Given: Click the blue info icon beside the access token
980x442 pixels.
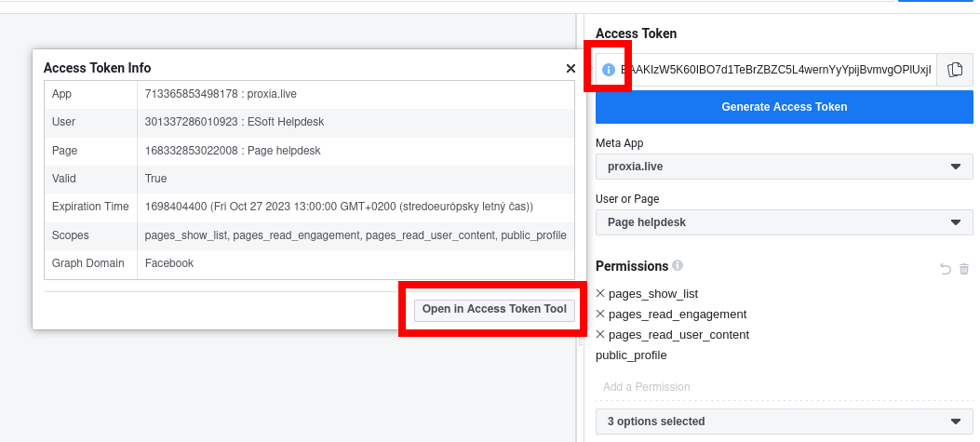Looking at the screenshot, I should tap(609, 70).
